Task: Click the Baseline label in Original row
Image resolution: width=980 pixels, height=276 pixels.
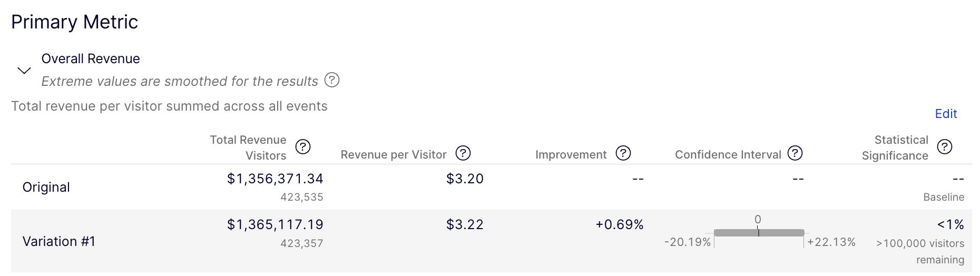Action: [x=944, y=197]
